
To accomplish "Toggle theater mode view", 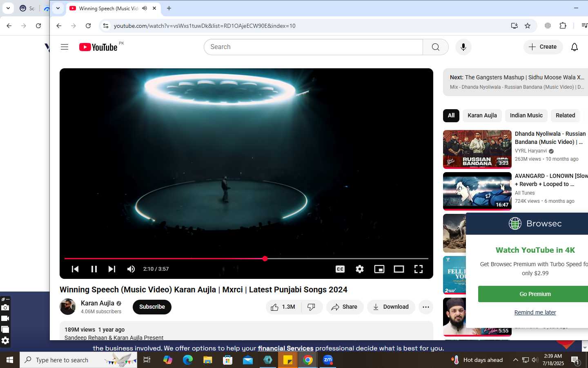I will point(399,269).
